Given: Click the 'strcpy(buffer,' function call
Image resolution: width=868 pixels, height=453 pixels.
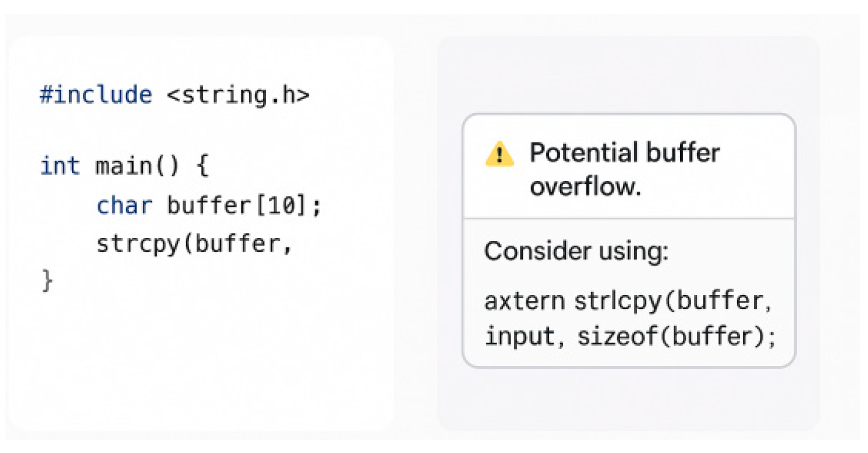Looking at the screenshot, I should click(194, 244).
